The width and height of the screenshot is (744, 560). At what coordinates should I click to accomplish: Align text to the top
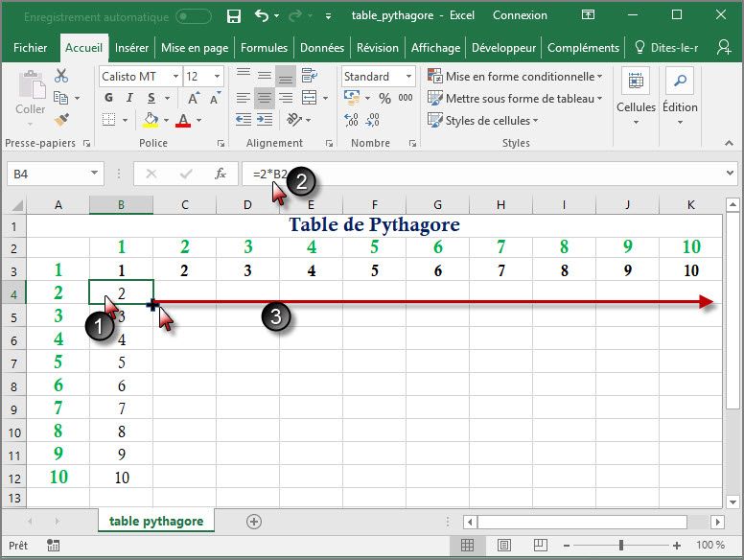coord(244,76)
